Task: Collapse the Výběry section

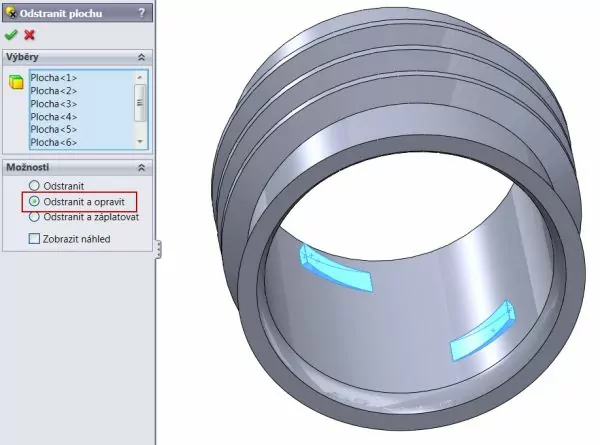Action: [141, 59]
